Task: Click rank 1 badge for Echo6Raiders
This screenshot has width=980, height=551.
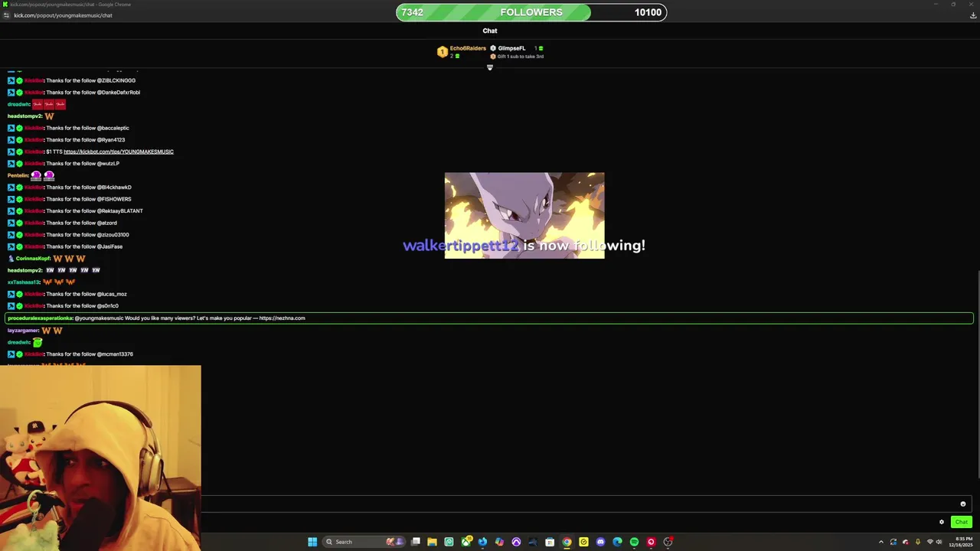Action: click(x=442, y=52)
